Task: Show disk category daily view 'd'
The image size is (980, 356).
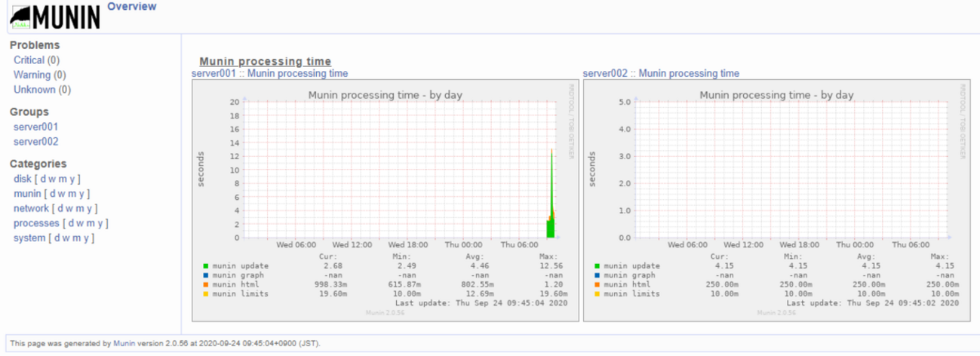Action: pos(43,179)
